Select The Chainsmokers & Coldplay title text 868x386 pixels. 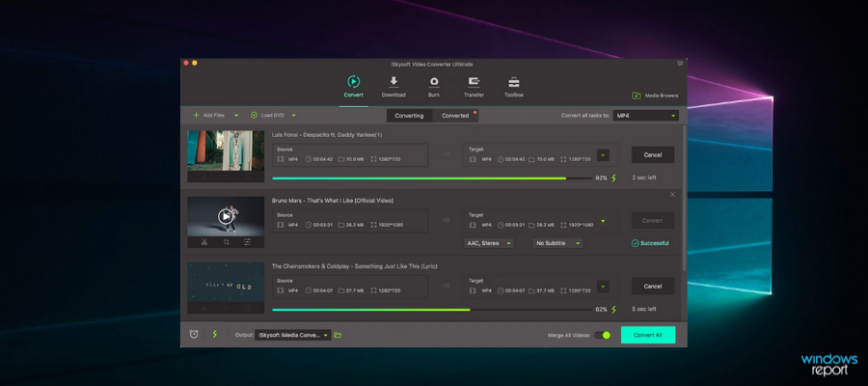click(354, 265)
